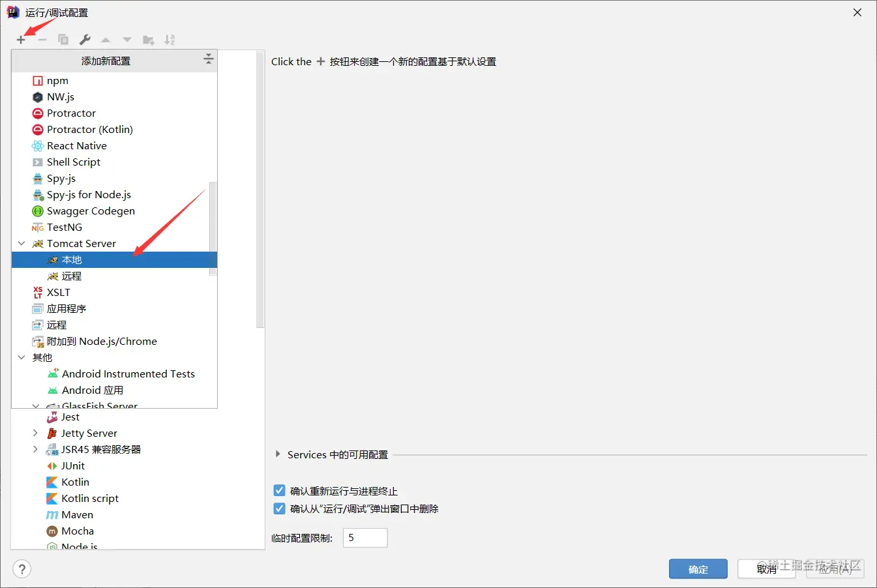Select npm configuration type

click(114, 81)
